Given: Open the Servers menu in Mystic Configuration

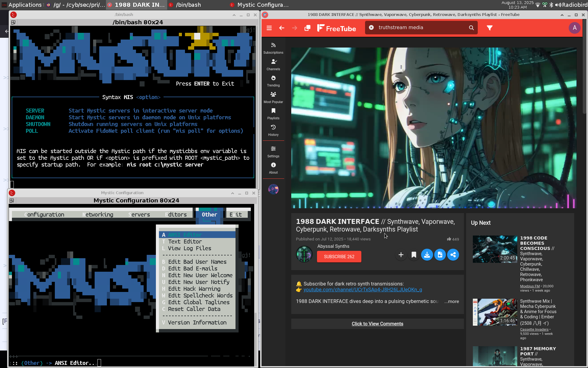Looking at the screenshot, I should [139, 215].
